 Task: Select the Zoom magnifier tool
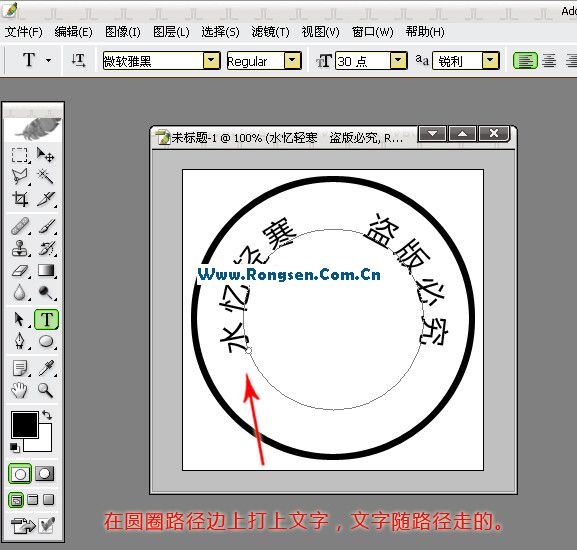point(46,390)
